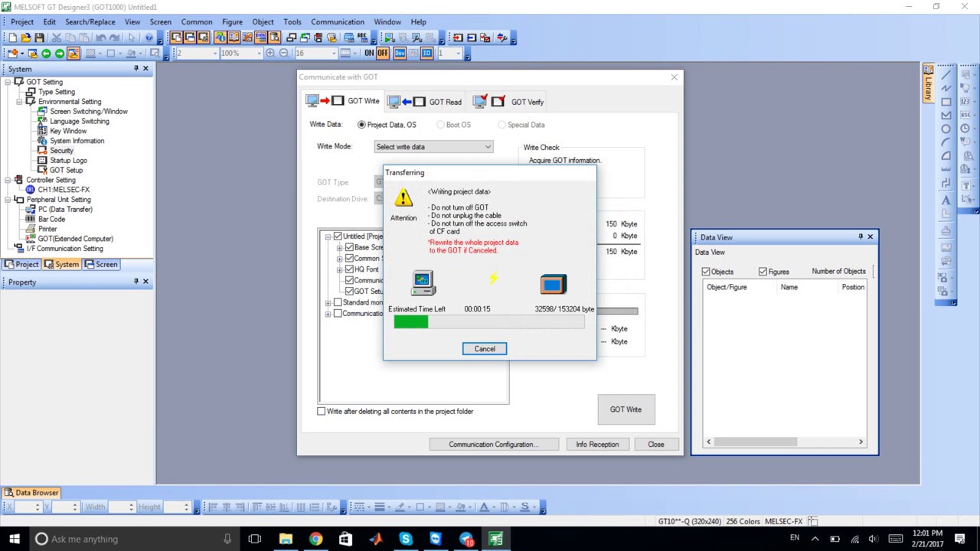
Task: Toggle the ON display state button
Action: (x=369, y=54)
